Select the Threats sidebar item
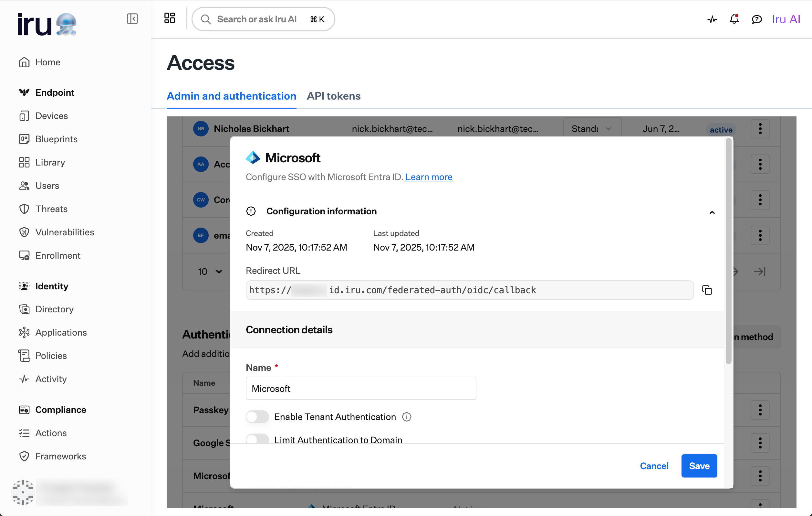Image resolution: width=812 pixels, height=516 pixels. click(51, 209)
